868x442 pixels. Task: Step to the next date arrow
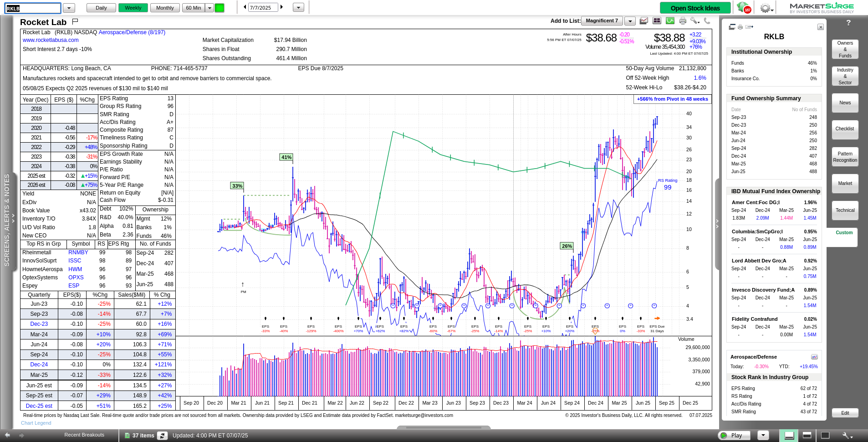click(282, 7)
